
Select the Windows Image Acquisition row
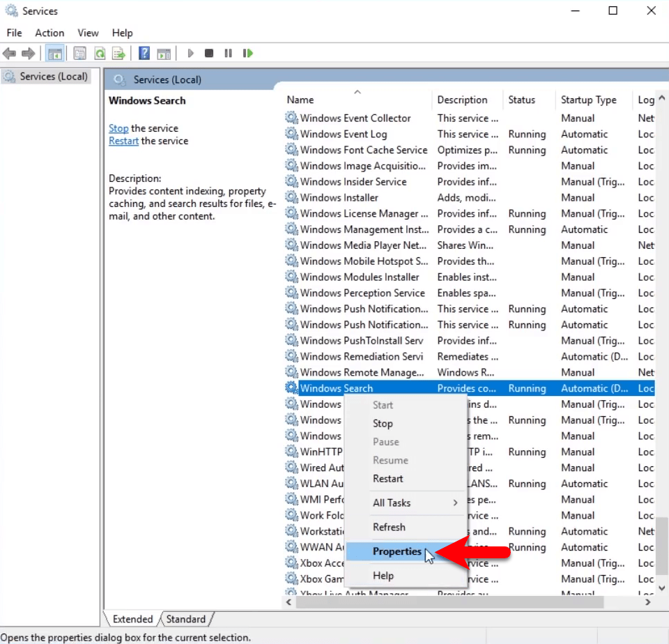469,165
